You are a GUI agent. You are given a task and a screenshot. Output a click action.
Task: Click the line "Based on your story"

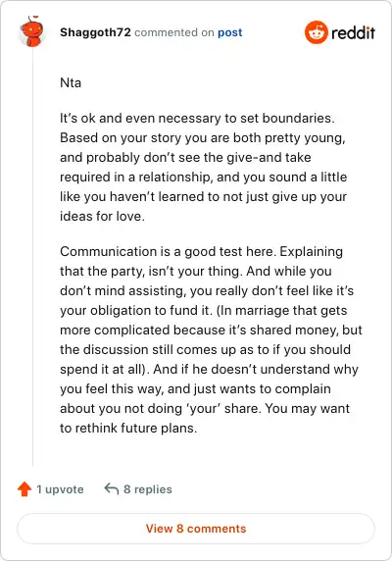point(203,137)
